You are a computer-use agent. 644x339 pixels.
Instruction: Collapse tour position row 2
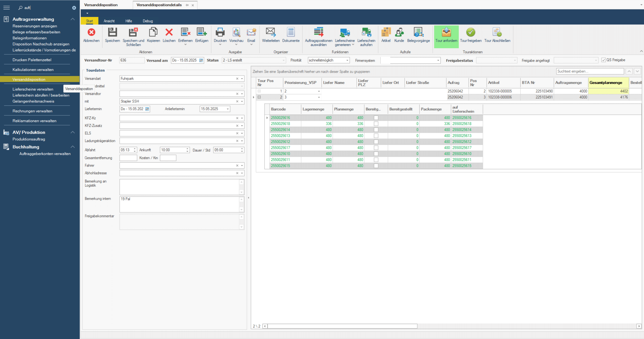pyautogui.click(x=259, y=97)
